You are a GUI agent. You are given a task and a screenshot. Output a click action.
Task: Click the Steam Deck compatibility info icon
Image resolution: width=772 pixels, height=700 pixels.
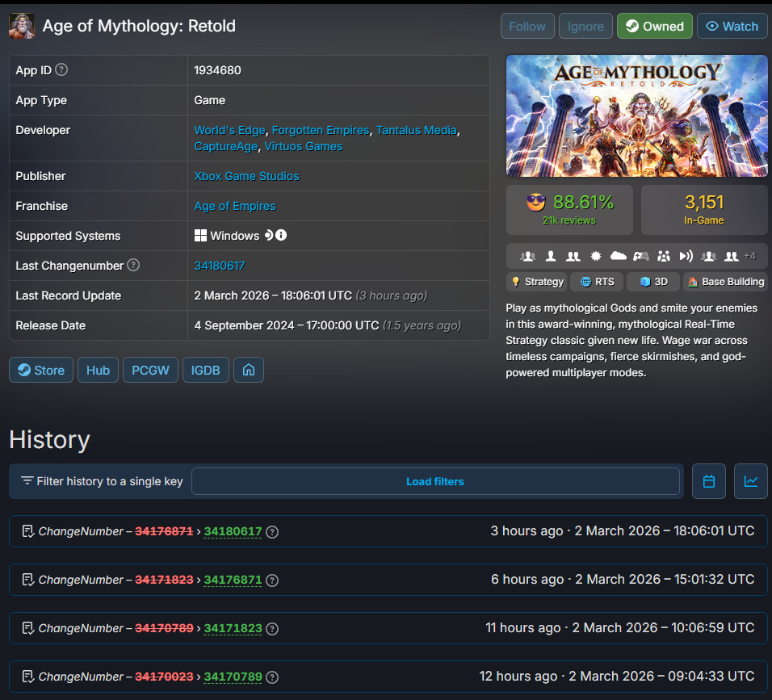coord(281,236)
